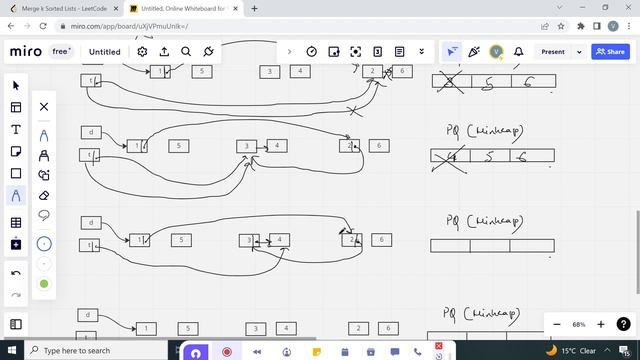
Task: Pick the light gray pen color circle
Action: [44, 264]
